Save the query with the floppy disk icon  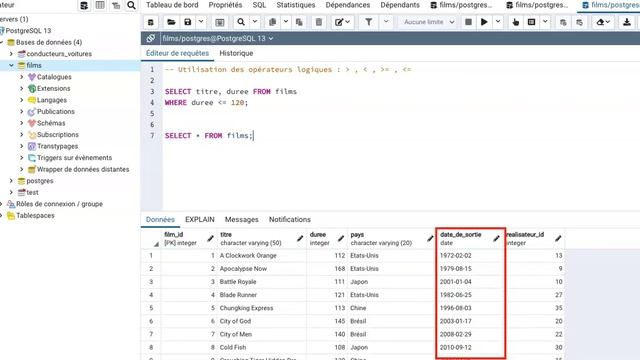tap(187, 22)
